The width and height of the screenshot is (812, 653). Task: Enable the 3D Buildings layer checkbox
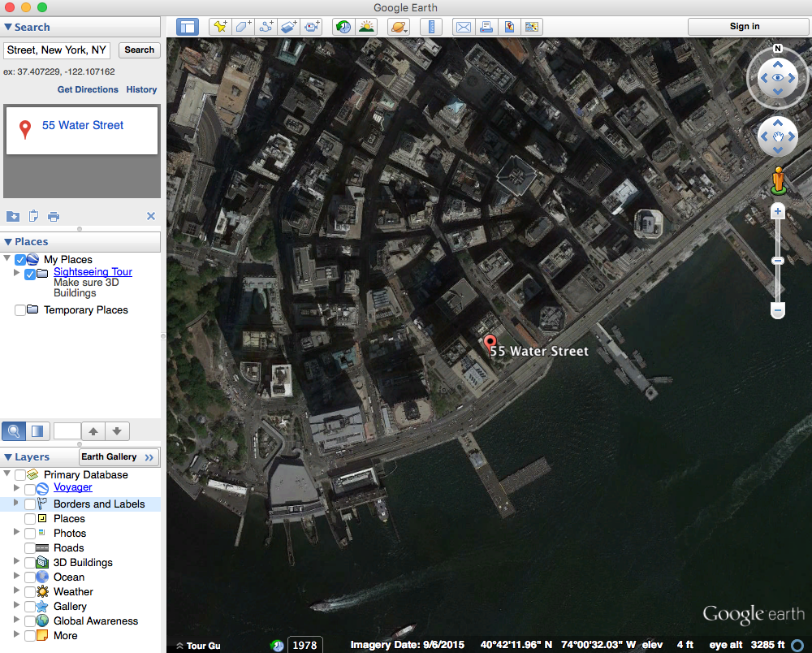point(30,563)
